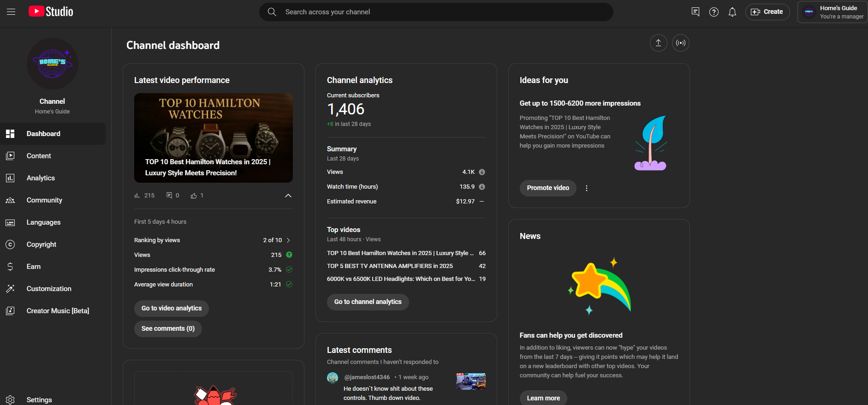Click the Create button
The width and height of the screenshot is (868, 405).
[767, 12]
